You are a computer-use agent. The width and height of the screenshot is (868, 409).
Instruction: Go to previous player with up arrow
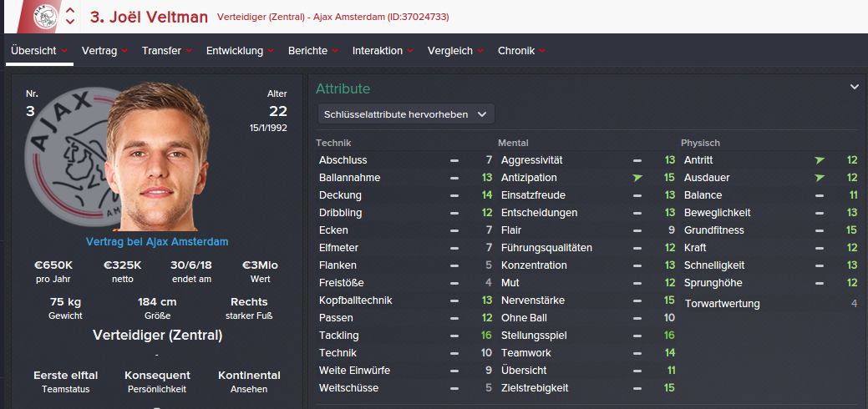pos(71,11)
